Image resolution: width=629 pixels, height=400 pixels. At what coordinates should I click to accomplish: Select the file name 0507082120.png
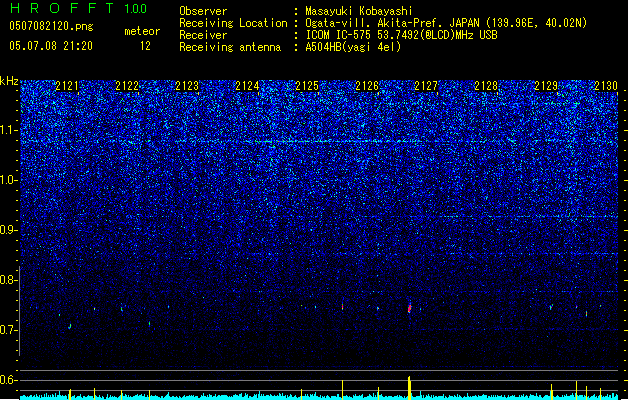tap(51, 26)
